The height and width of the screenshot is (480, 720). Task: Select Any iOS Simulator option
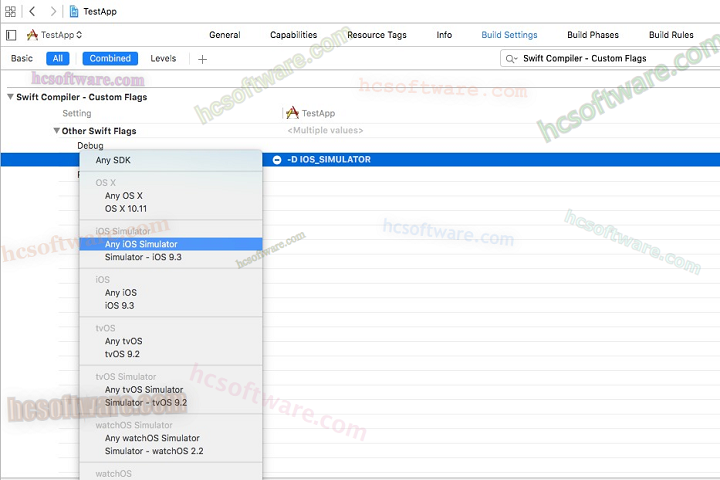point(171,244)
